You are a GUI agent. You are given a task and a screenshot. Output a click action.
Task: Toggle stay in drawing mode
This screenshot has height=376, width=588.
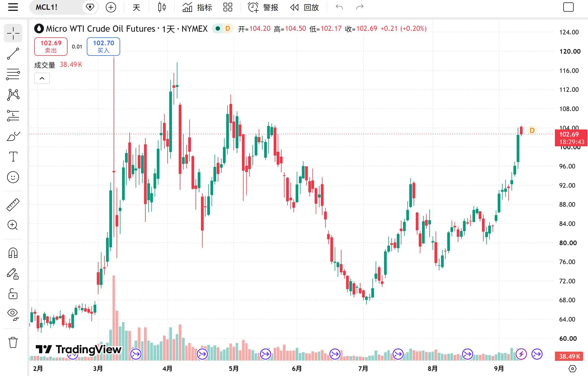13,274
